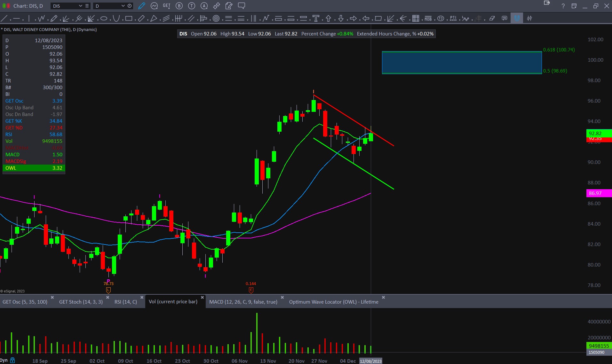
Task: Select the concentric circles Fibonacci tool
Action: click(x=216, y=19)
